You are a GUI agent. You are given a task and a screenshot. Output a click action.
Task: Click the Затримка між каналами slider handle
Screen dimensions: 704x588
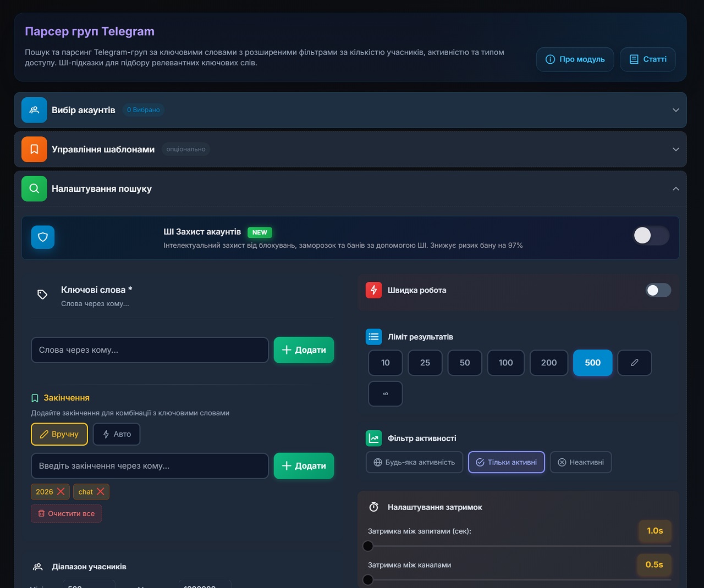click(368, 579)
